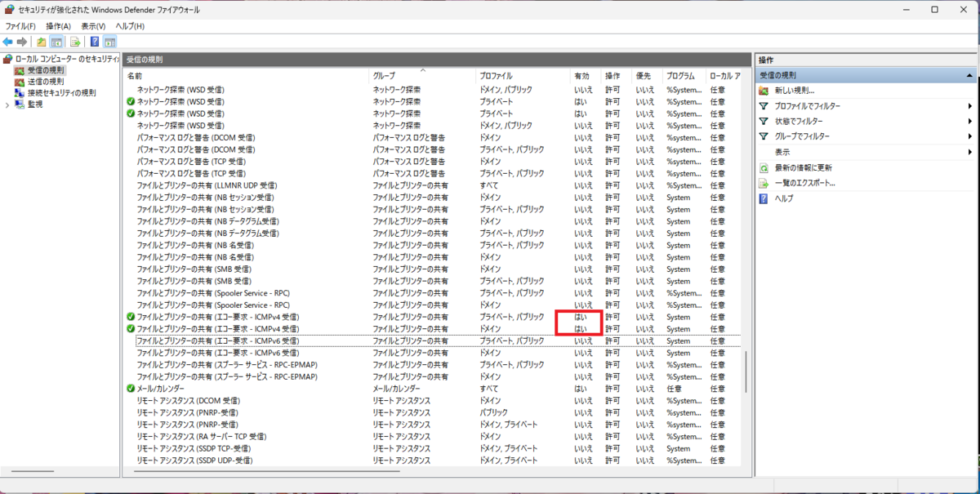Click the 受信の規則 center pane header
This screenshot has height=494, width=980.
[x=437, y=60]
